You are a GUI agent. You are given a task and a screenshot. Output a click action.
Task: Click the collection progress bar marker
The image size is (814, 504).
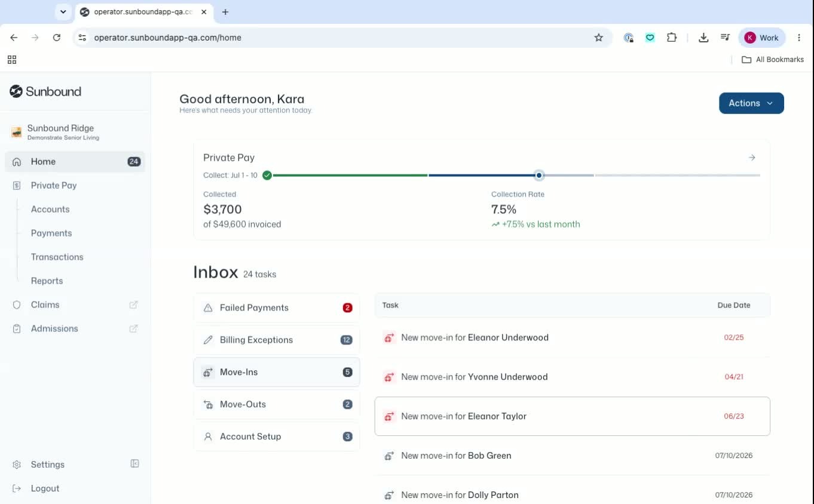click(x=539, y=176)
